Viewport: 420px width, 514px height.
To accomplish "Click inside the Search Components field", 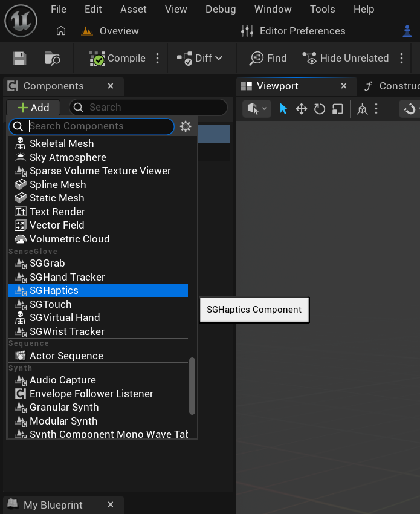I will 97,126.
